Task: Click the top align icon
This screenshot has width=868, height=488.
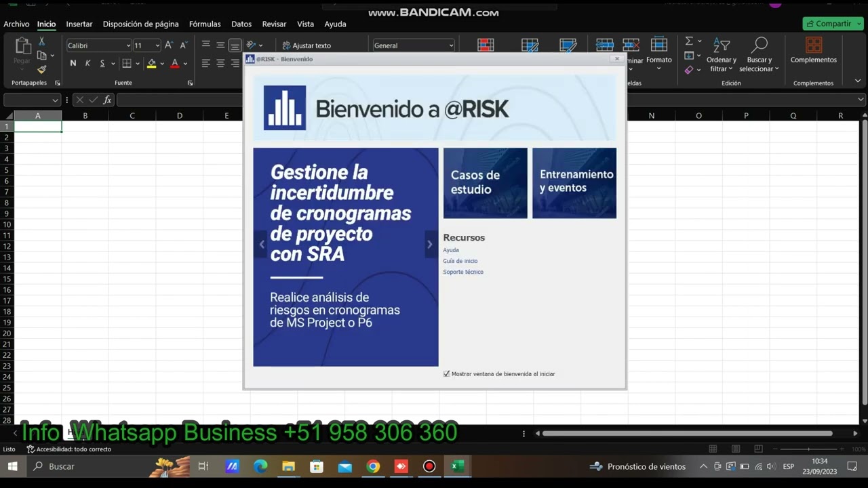Action: coord(206,45)
